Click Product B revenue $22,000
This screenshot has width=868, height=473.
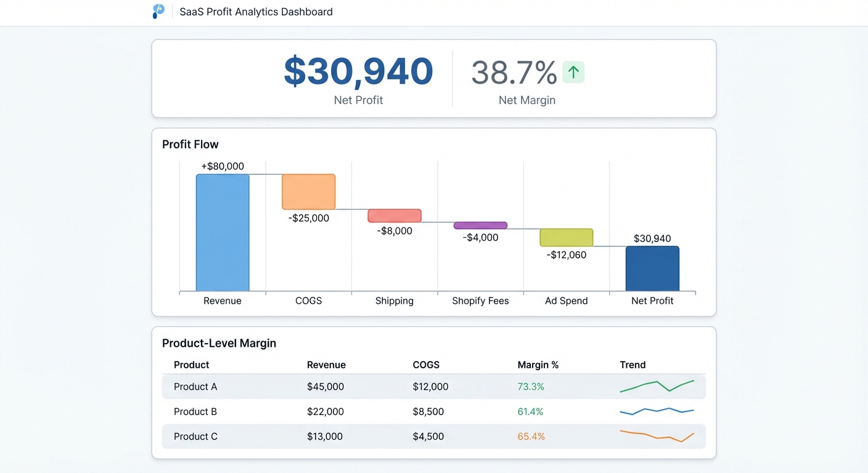[325, 411]
